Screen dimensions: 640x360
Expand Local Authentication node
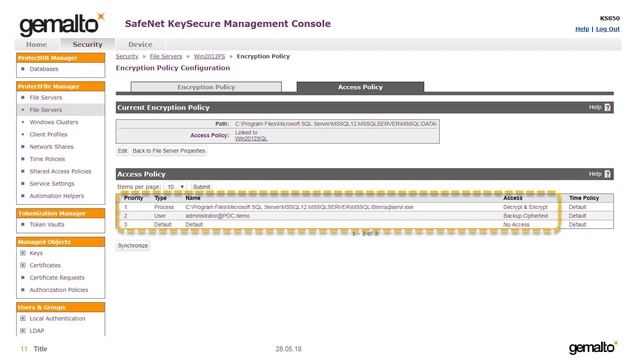pos(23,318)
